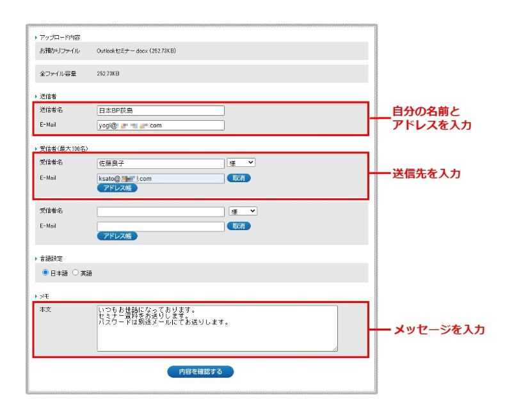
Task: Click the resize handle of the 本文 textarea
Action: [334, 348]
